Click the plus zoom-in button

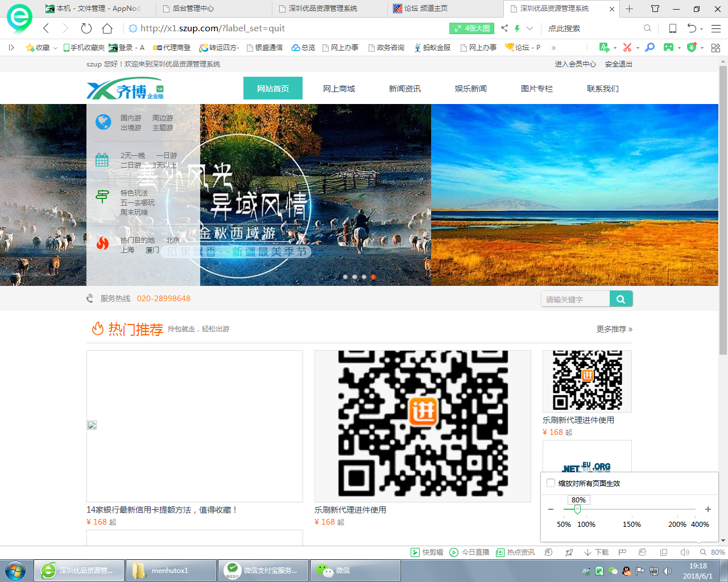coord(708,509)
